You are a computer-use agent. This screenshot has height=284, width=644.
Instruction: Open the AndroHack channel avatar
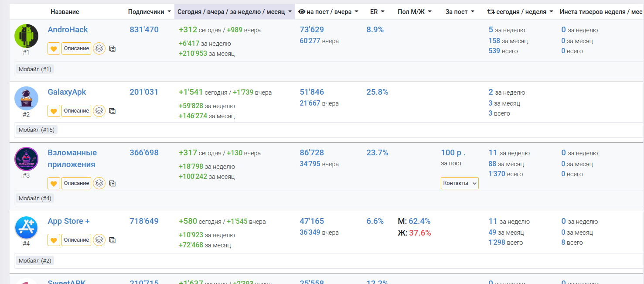click(27, 36)
